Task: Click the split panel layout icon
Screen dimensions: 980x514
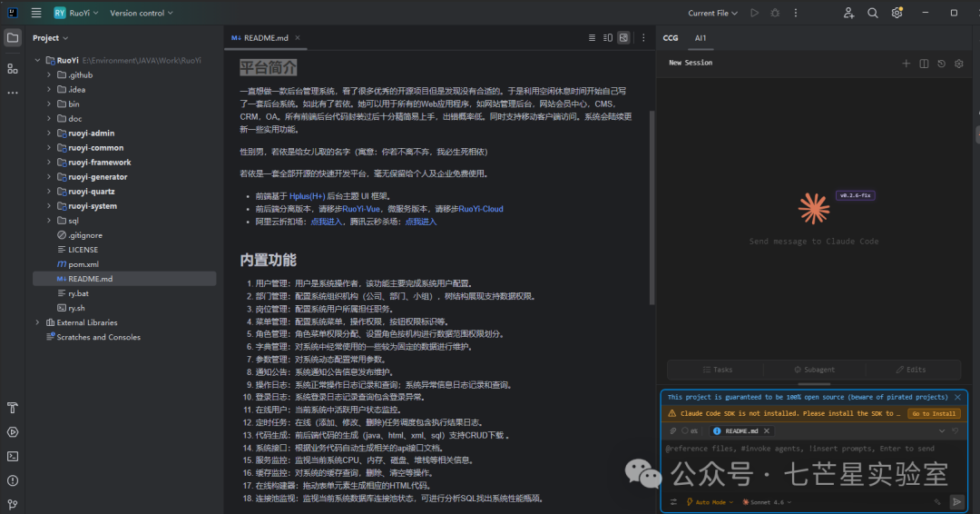Action: (924, 64)
